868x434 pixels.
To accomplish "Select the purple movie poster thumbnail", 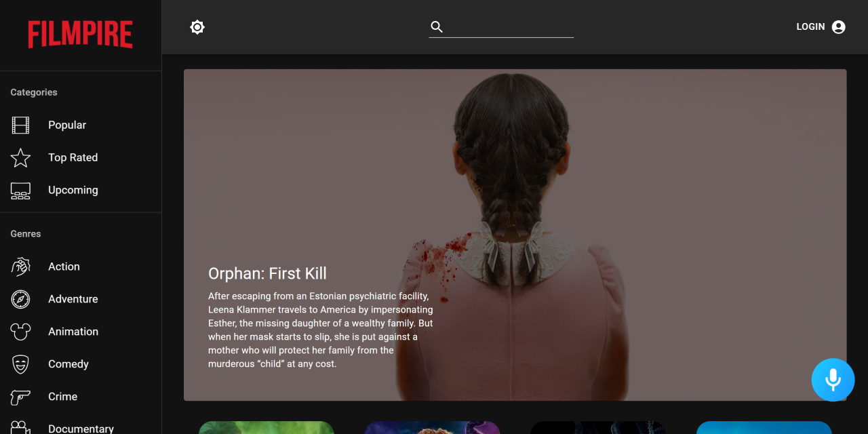I will click(x=432, y=429).
